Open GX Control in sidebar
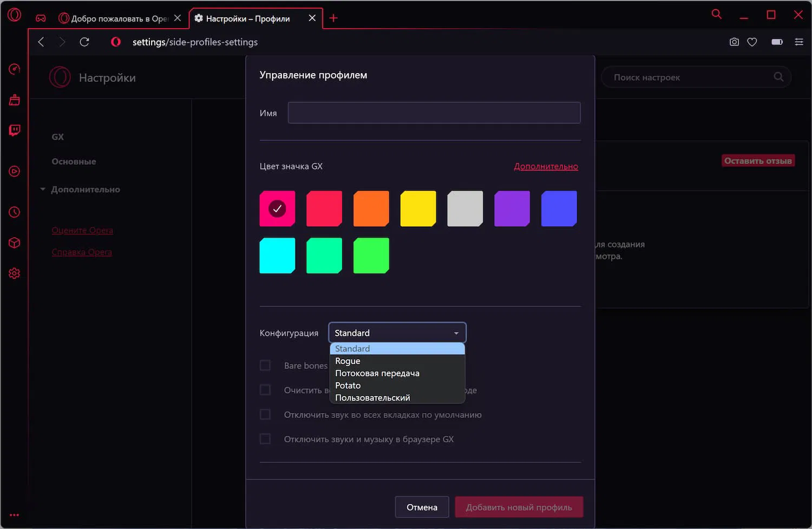Viewport: 812px width, 529px height. 15,69
